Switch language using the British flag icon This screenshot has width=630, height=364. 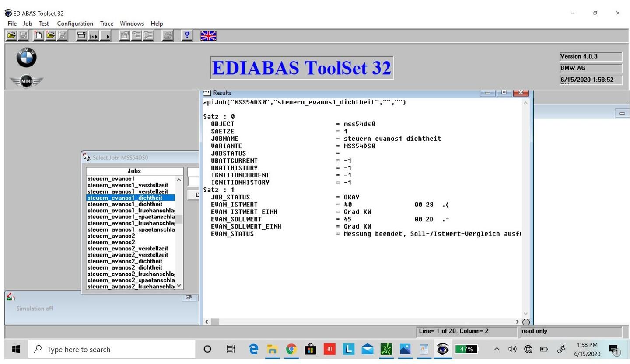pos(208,36)
